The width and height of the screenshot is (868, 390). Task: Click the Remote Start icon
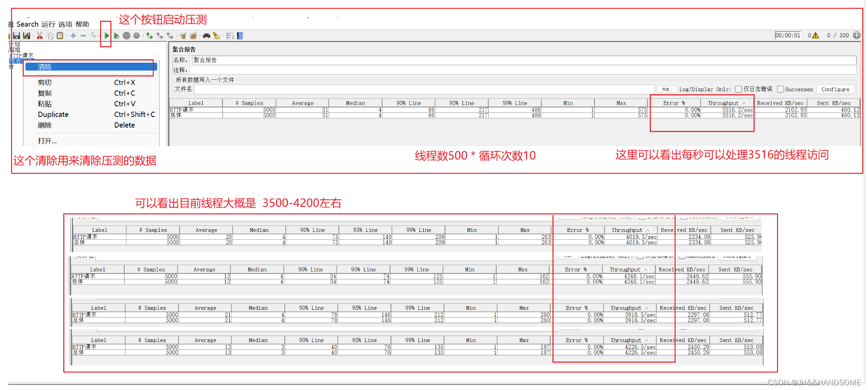click(150, 35)
